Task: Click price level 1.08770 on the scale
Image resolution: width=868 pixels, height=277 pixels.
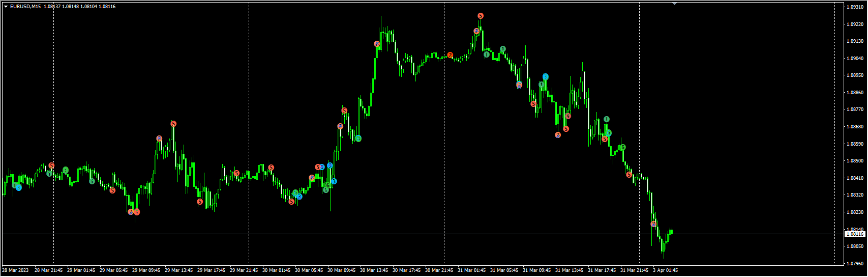Action: coord(855,109)
